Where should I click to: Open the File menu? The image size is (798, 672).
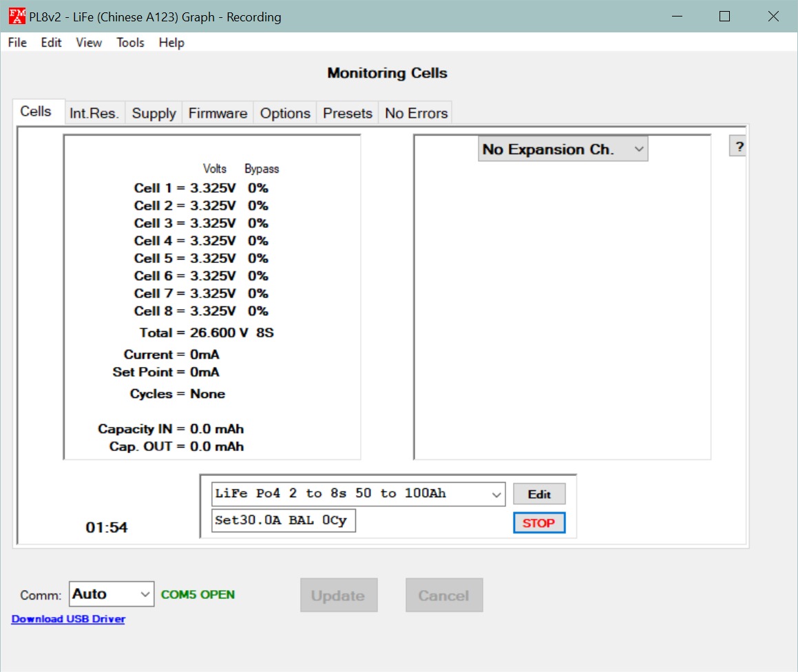click(x=17, y=43)
